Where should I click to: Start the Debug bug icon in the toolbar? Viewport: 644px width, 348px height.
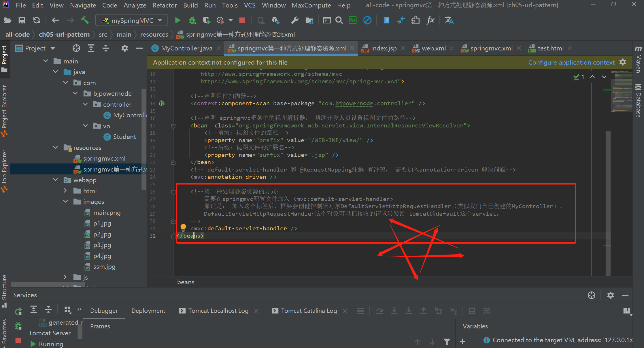192,20
